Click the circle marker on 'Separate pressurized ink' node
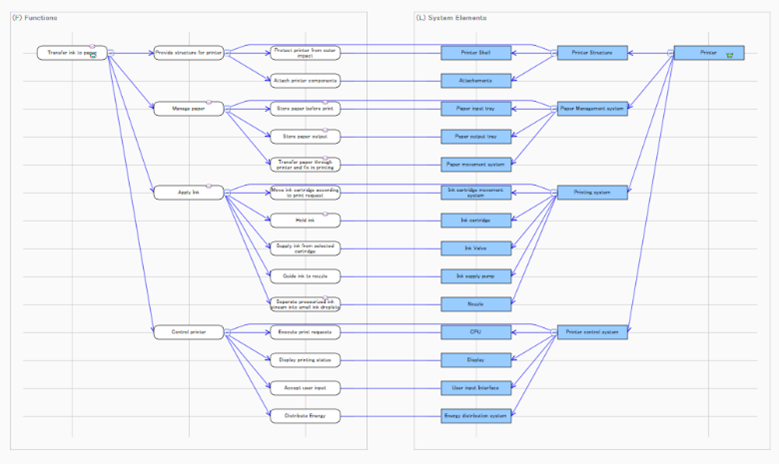This screenshot has width=779, height=464. 325,298
